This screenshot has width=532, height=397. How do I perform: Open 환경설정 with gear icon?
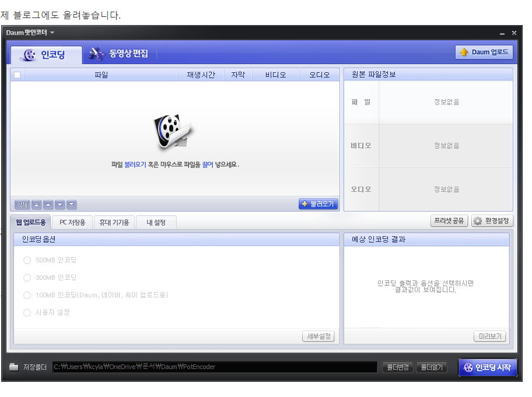(492, 221)
